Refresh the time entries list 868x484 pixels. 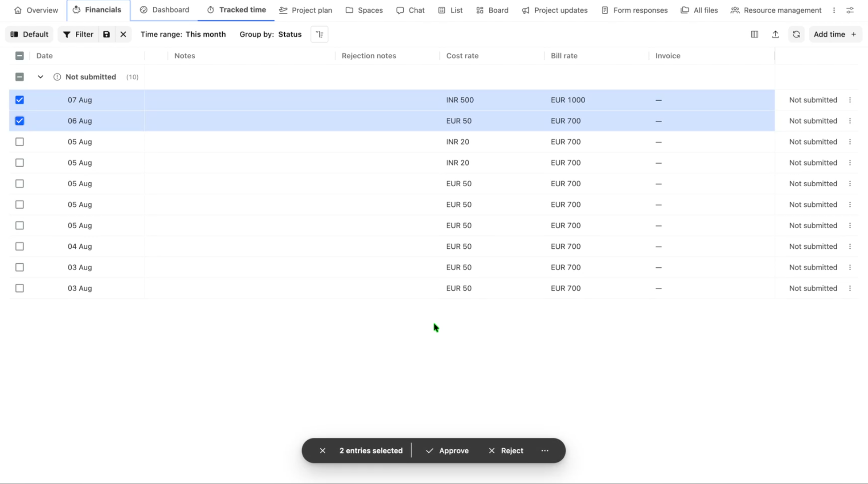click(x=796, y=34)
